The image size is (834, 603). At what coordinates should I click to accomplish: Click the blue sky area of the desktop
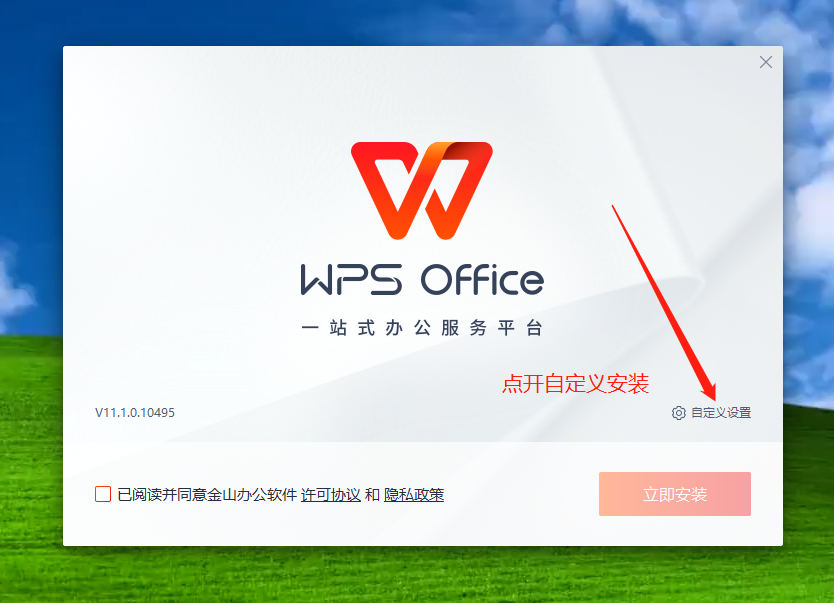pyautogui.click(x=213, y=21)
